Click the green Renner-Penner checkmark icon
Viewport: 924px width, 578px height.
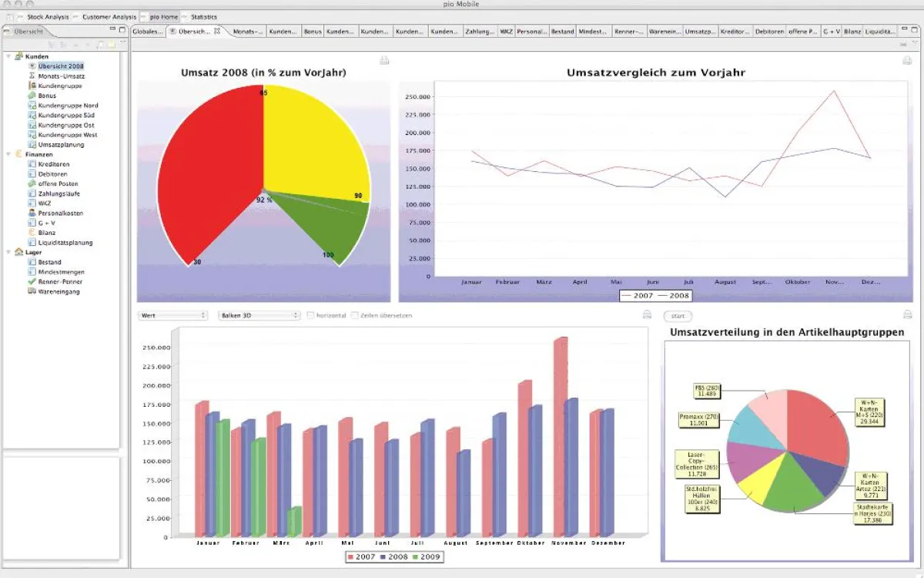point(32,282)
